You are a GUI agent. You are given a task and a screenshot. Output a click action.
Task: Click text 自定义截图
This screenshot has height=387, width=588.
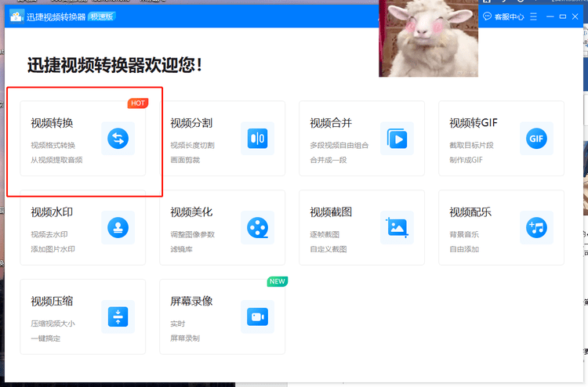328,249
